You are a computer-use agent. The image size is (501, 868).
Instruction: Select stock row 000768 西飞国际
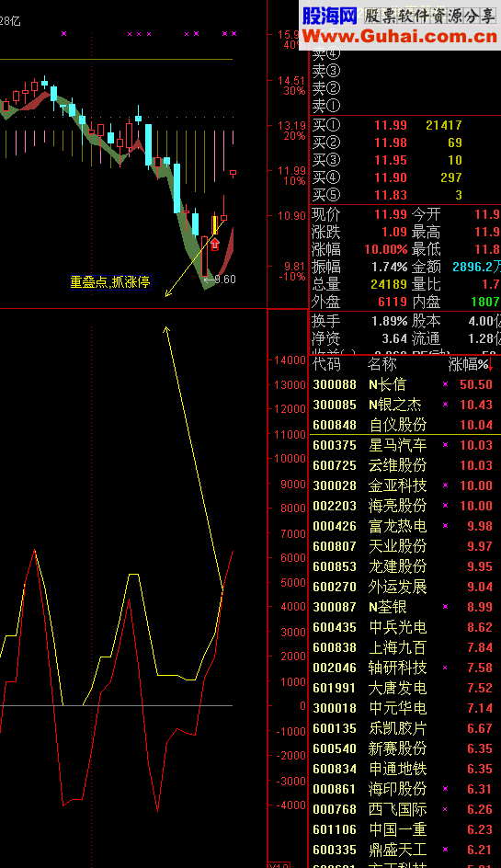click(x=404, y=809)
